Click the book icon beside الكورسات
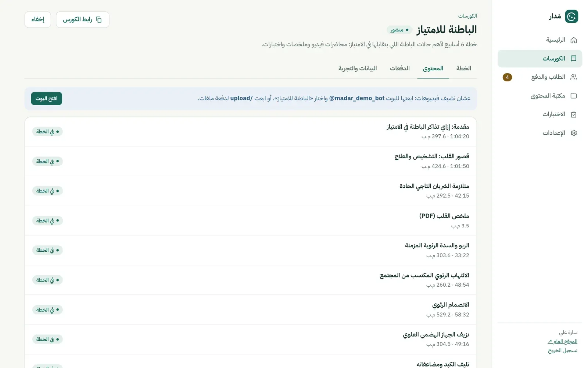The image size is (588, 368). [x=574, y=59]
